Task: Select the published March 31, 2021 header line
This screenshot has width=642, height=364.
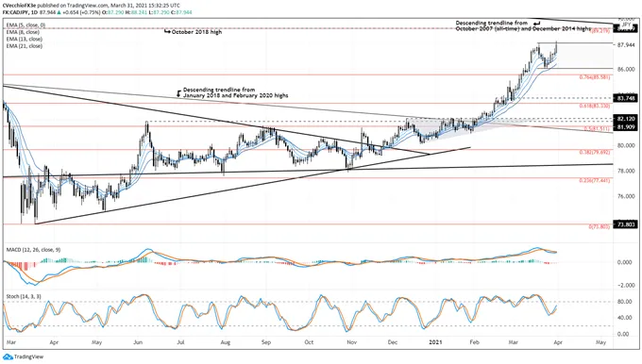Action: tap(91, 6)
